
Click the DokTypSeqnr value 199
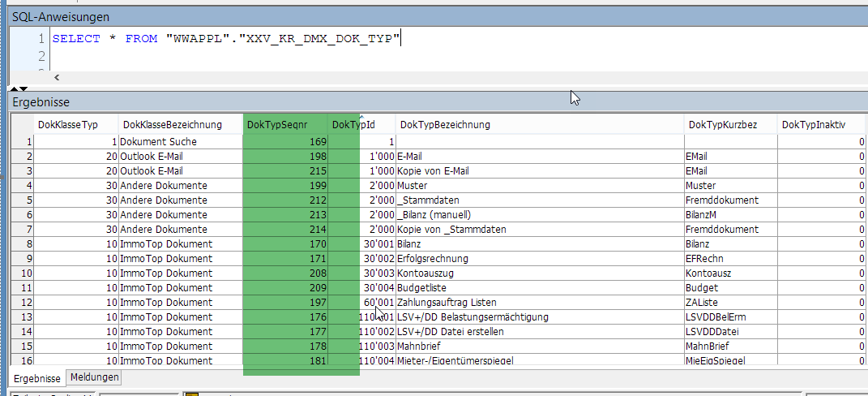[x=285, y=186]
